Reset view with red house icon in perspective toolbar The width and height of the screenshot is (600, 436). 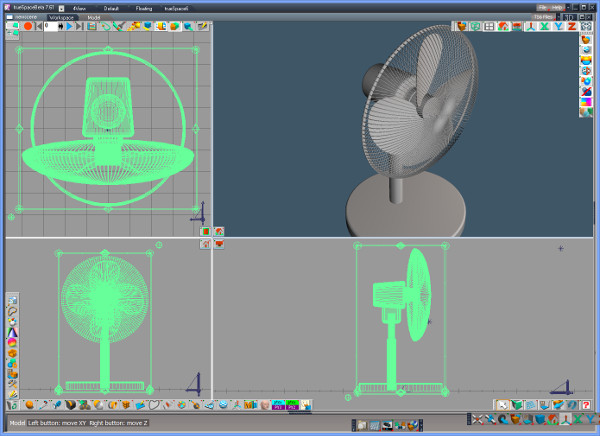point(503,26)
